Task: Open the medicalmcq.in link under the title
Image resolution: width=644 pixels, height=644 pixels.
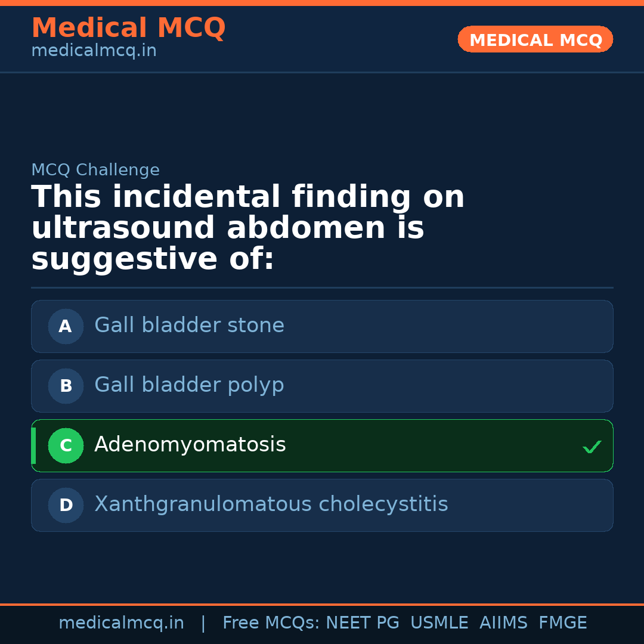Action: pyautogui.click(x=94, y=51)
